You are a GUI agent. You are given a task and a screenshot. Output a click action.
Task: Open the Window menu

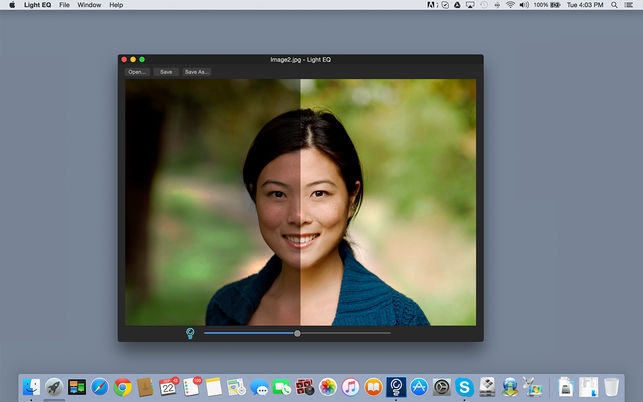click(89, 5)
